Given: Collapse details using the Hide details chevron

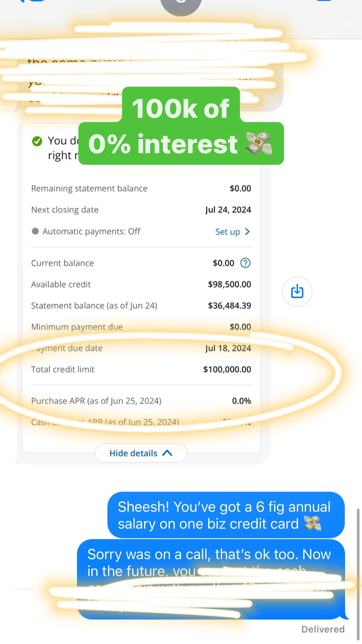Looking at the screenshot, I should click(167, 453).
